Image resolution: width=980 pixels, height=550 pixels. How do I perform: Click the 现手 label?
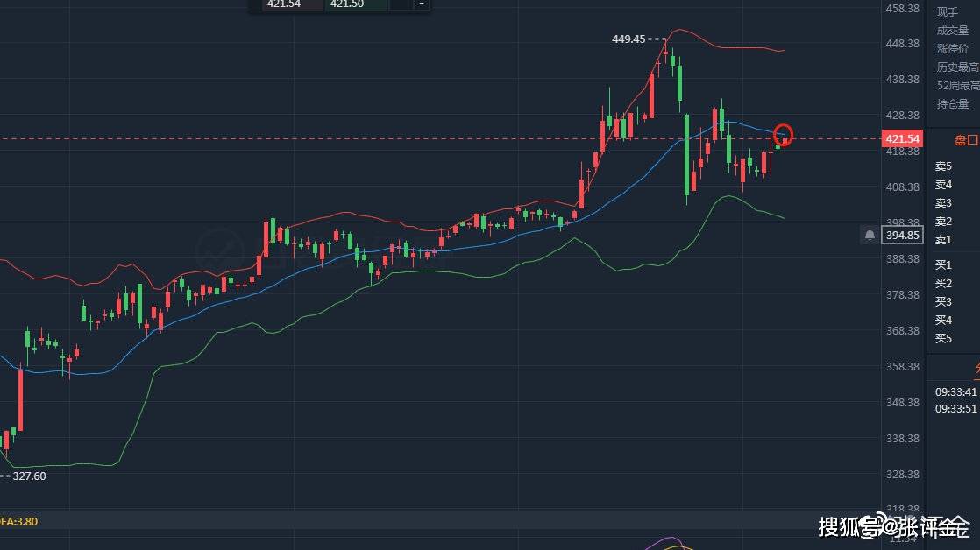click(948, 12)
